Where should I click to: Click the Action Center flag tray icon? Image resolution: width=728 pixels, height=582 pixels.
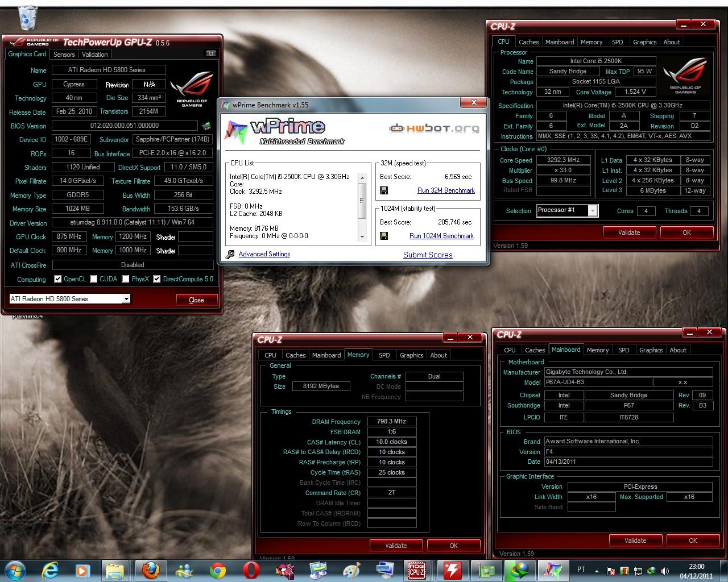tap(611, 571)
